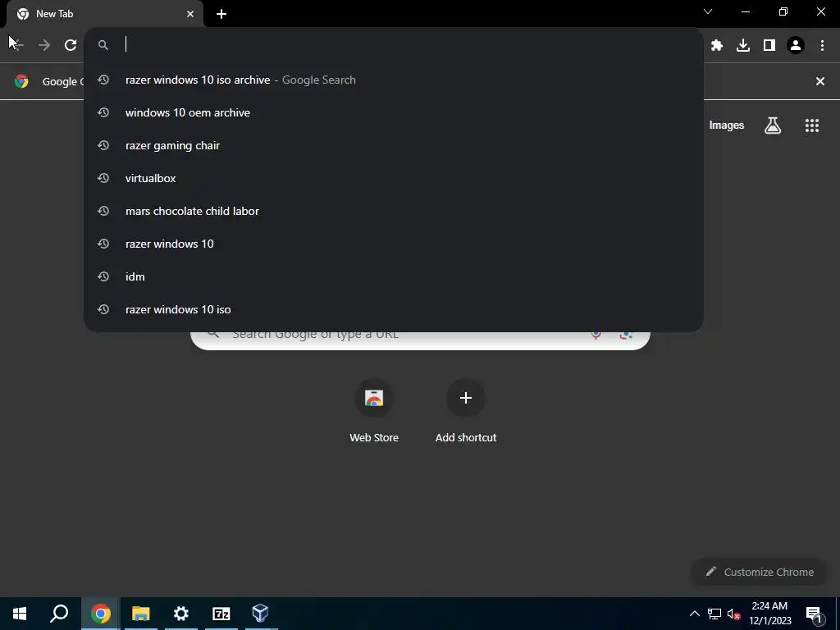Close the New Tab tab

click(190, 14)
